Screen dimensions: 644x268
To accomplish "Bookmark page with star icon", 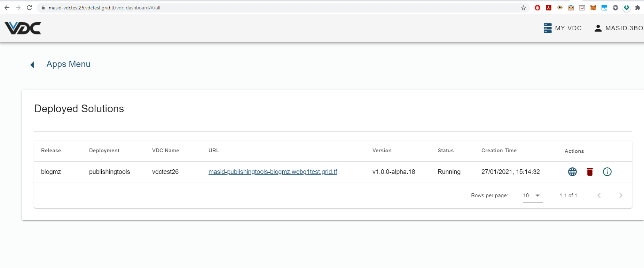I will [x=524, y=8].
